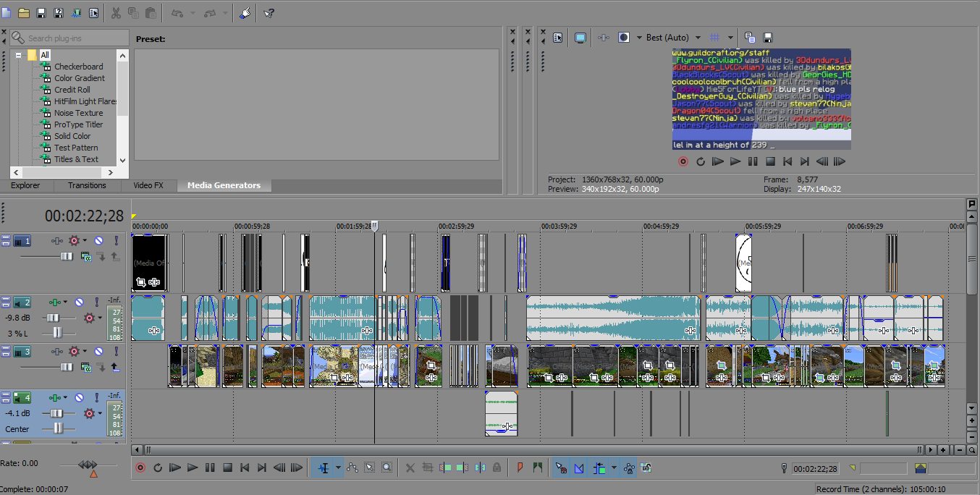
Task: Click the Save disk icon
Action: coord(41,13)
